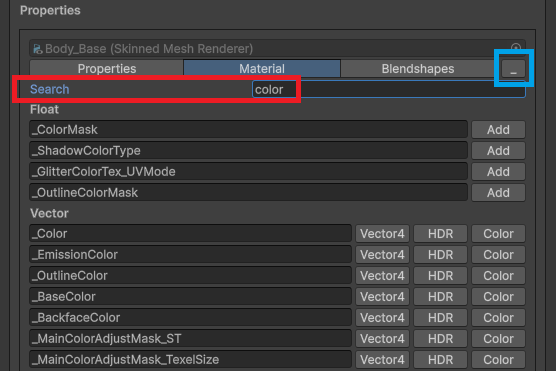The height and width of the screenshot is (371, 556).
Task: Select the _MainColorAdjustMask_TexelSize property name
Action: point(190,359)
